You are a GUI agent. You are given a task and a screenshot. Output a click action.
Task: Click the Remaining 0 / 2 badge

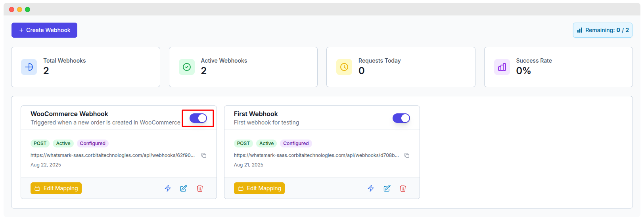click(x=602, y=30)
